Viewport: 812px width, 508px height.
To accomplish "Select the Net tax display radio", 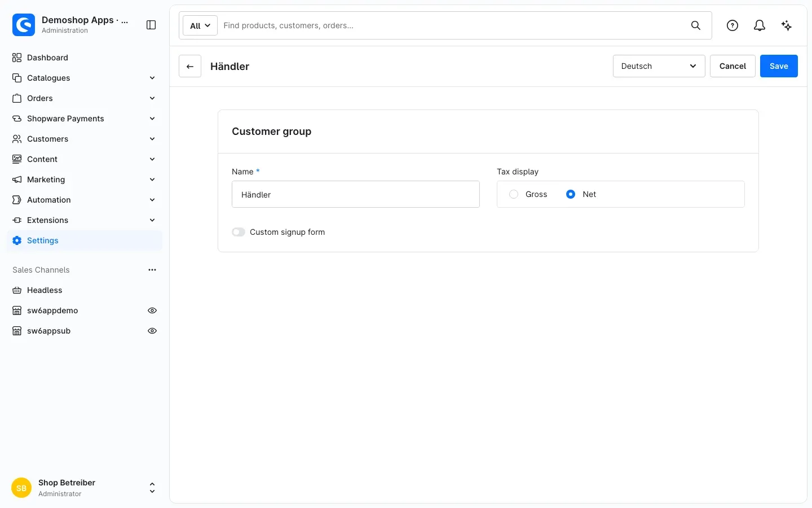I will click(x=571, y=194).
